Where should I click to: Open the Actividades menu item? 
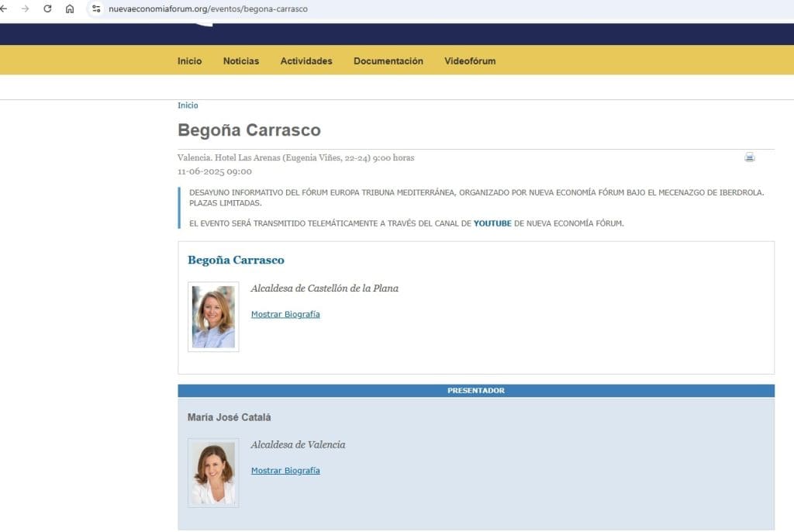[x=306, y=60]
